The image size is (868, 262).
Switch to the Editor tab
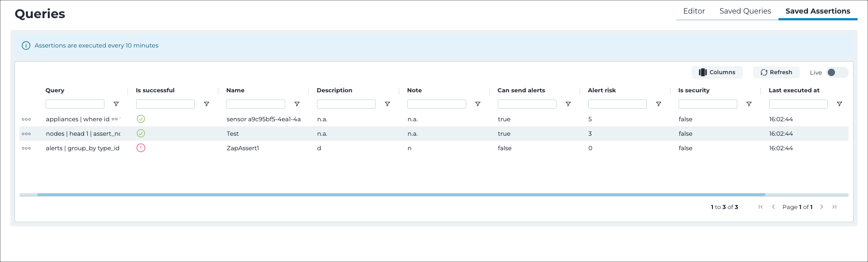coord(694,11)
